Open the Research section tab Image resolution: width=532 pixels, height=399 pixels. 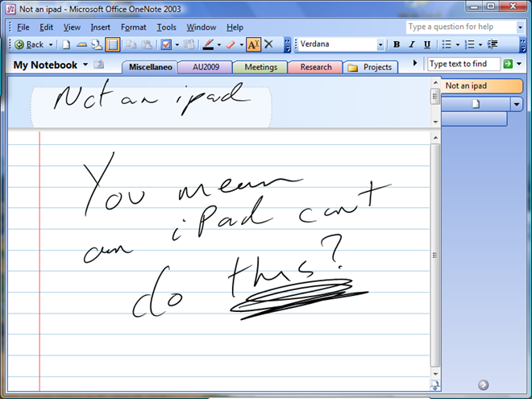tap(315, 68)
